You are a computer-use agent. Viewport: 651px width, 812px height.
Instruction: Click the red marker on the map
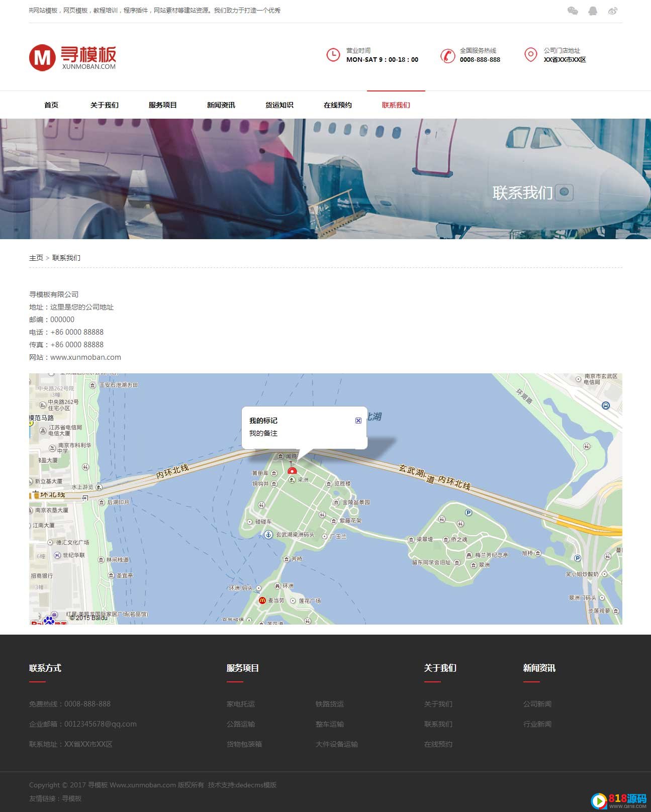[x=292, y=471]
